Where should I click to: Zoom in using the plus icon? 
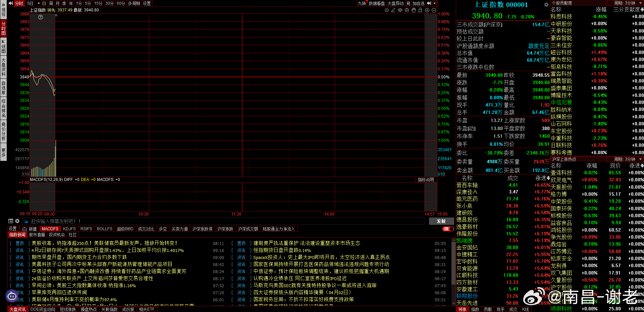427,10
